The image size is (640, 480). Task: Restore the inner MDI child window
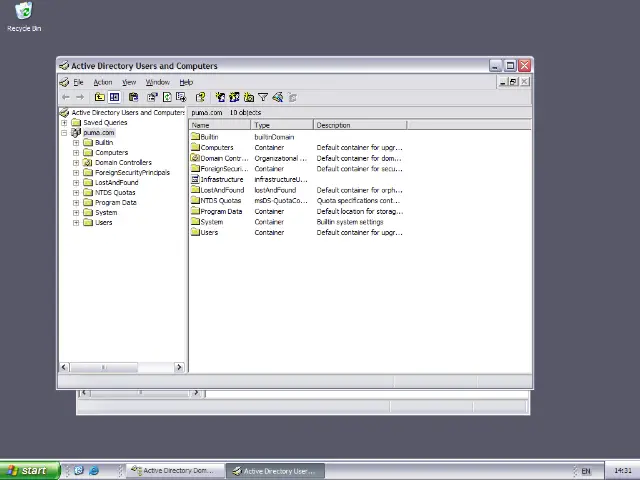click(513, 82)
